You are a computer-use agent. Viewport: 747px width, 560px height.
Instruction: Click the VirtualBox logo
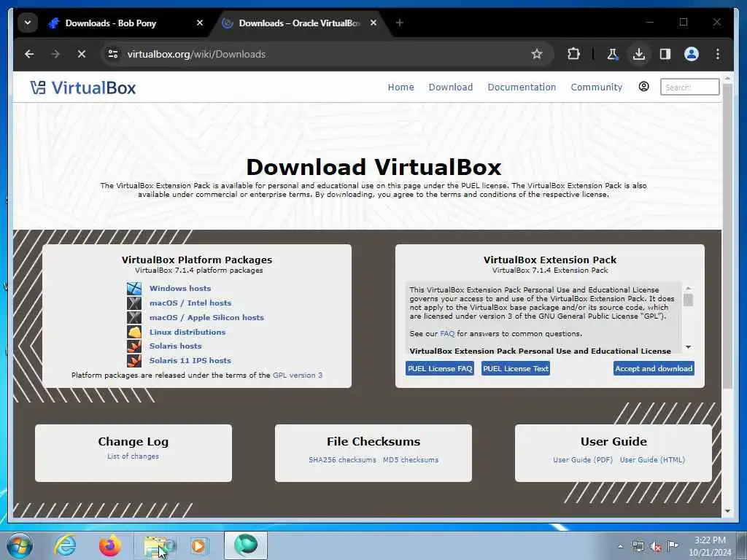(83, 87)
